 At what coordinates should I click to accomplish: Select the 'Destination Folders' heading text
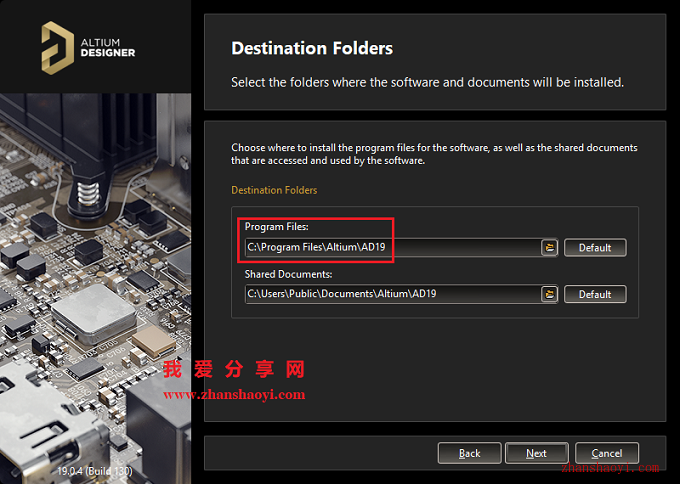312,48
